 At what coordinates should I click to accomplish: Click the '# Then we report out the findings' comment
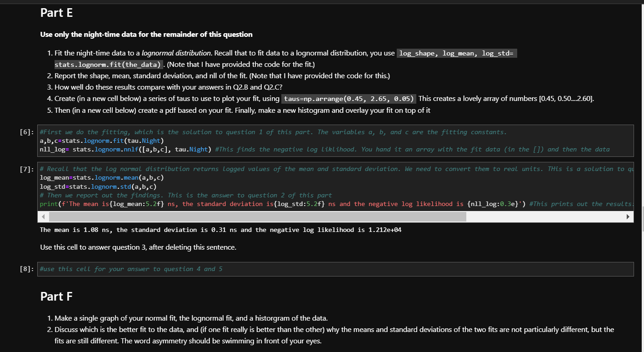click(x=186, y=195)
